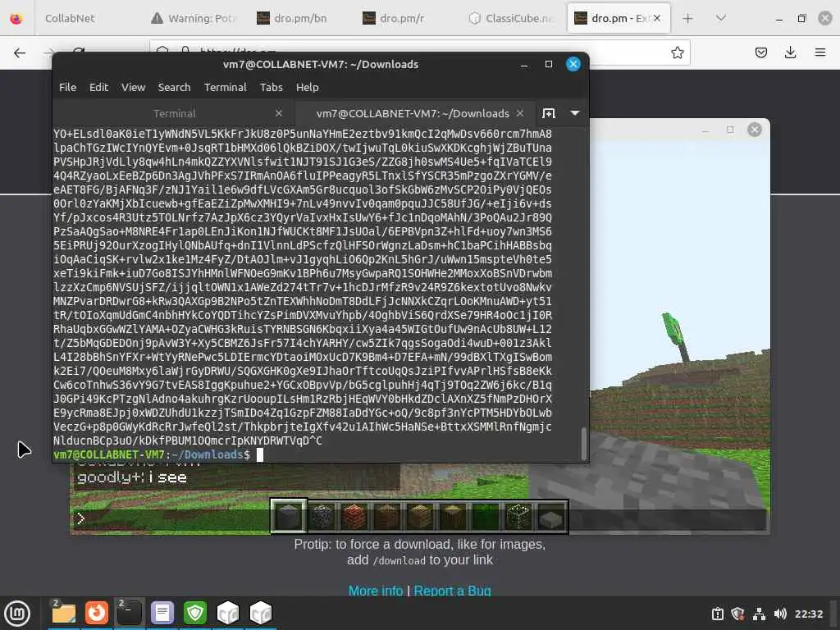840x630 pixels.
Task: Select the dirt block in the hotbar
Action: [x=387, y=517]
